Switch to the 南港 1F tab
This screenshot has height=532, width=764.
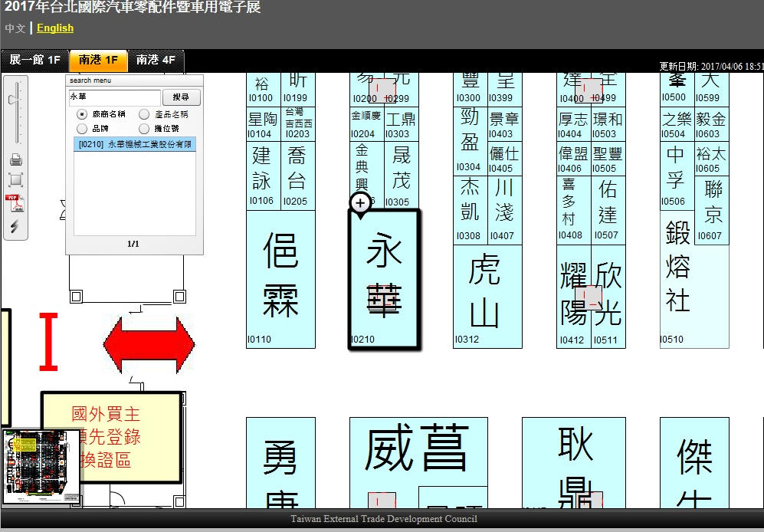pyautogui.click(x=98, y=60)
